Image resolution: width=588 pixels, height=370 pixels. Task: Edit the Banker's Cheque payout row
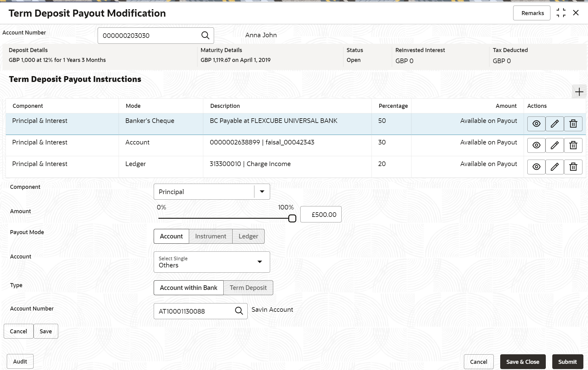coord(555,124)
